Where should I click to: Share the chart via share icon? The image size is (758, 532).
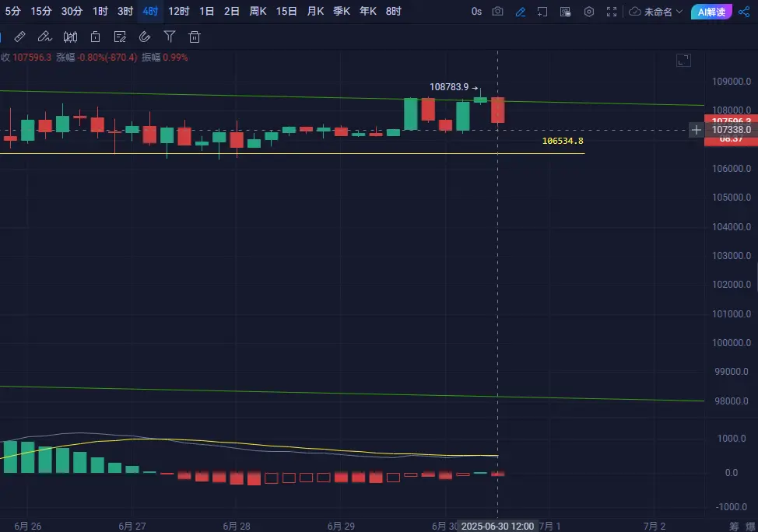[x=744, y=12]
